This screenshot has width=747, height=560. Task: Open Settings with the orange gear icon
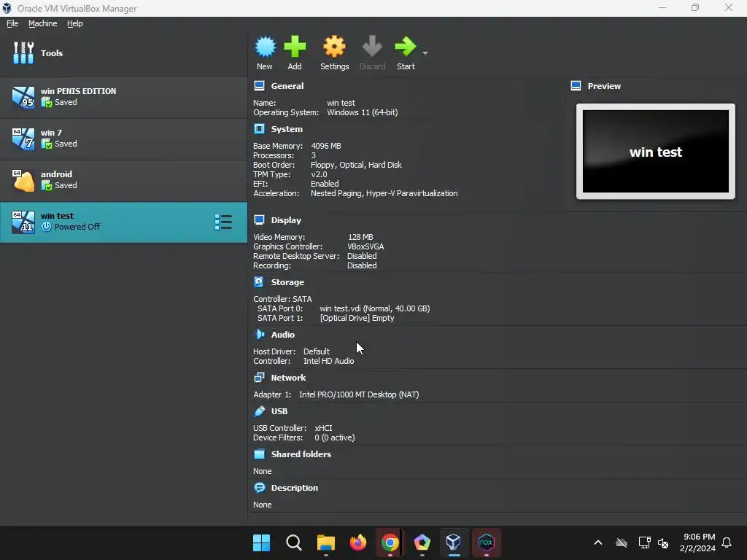334,47
